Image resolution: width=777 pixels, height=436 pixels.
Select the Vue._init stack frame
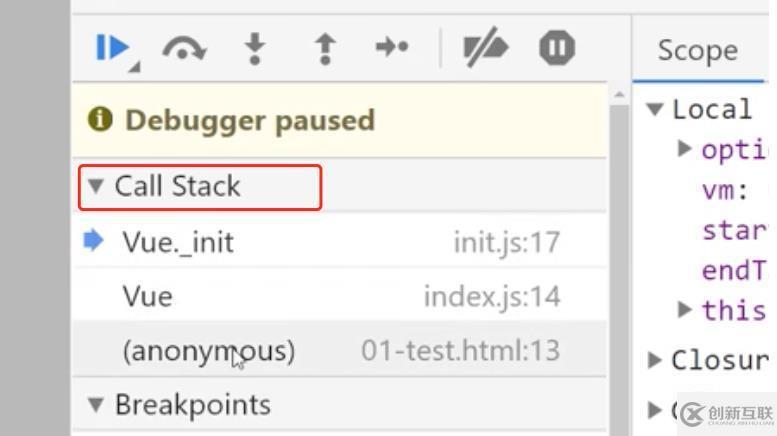[x=339, y=242]
